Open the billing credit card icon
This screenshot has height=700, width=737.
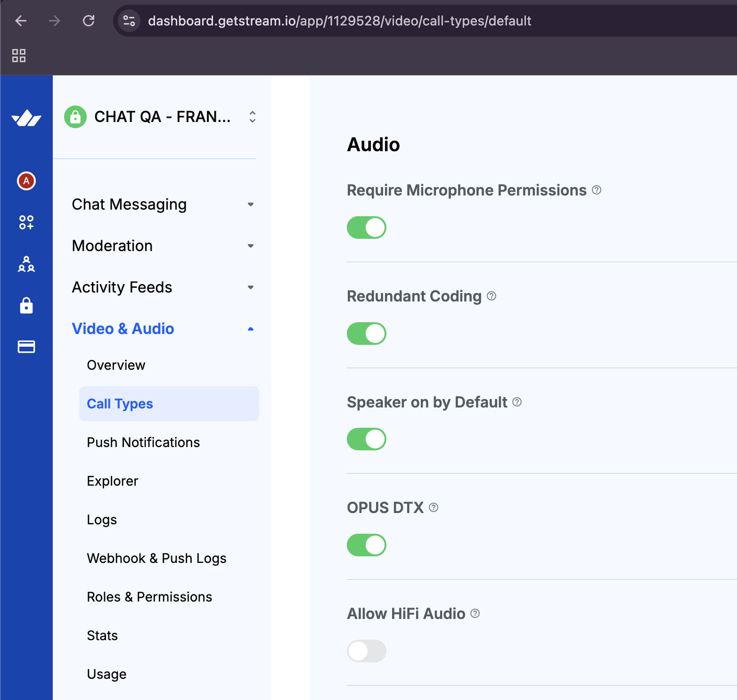click(26, 347)
